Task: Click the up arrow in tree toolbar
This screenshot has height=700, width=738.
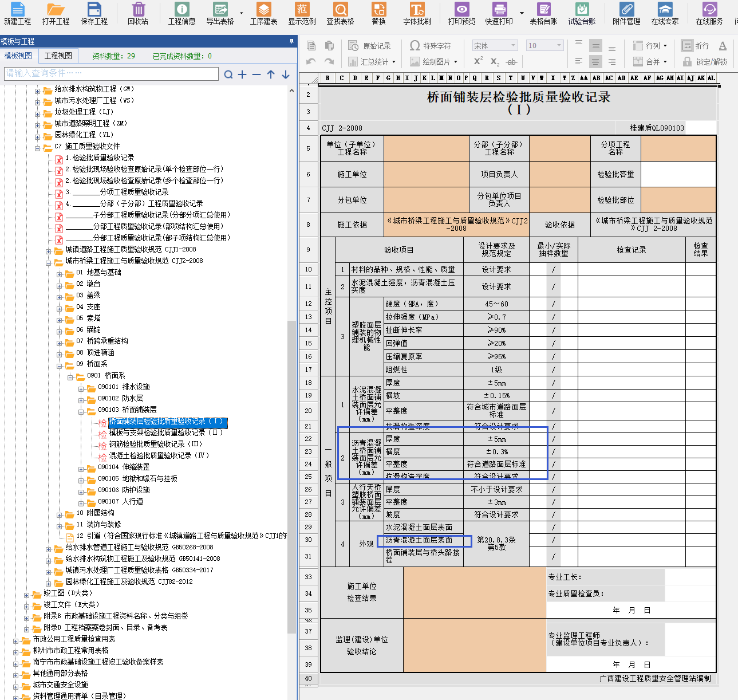Action: tap(271, 74)
